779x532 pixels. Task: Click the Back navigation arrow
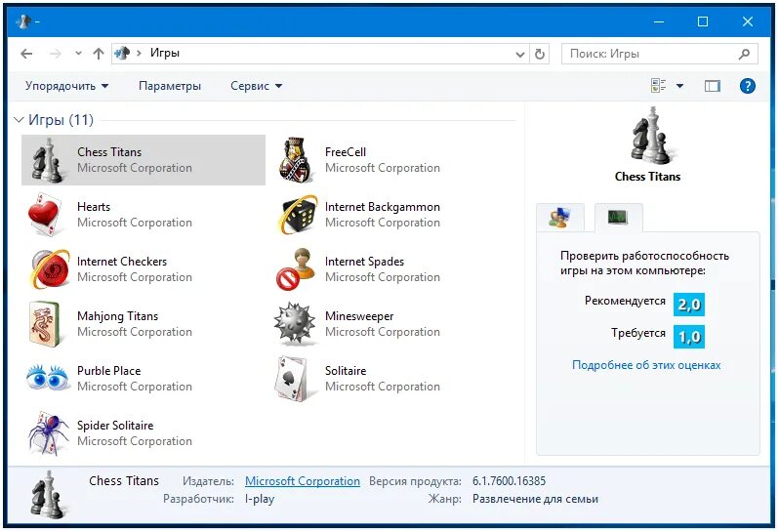coord(26,54)
